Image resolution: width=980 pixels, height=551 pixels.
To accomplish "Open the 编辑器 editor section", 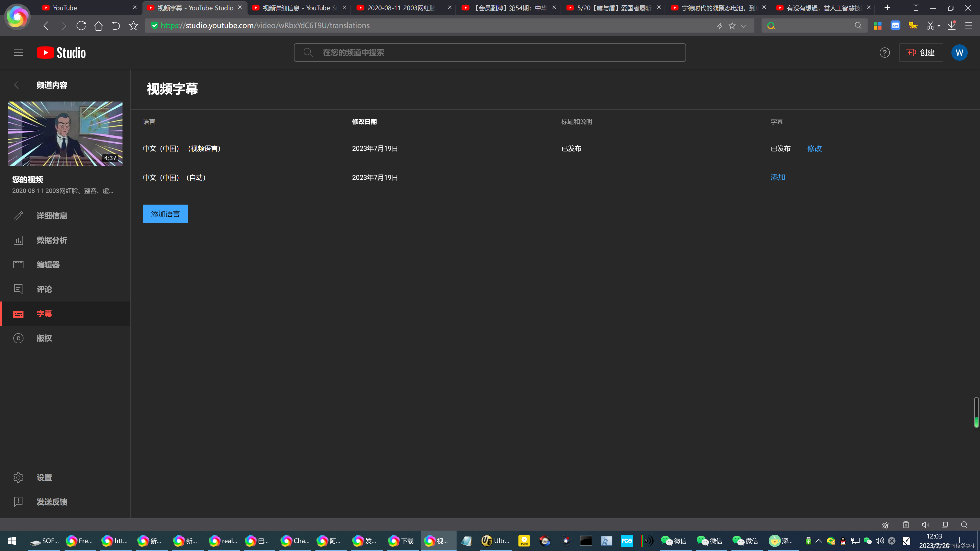I will pos(48,265).
